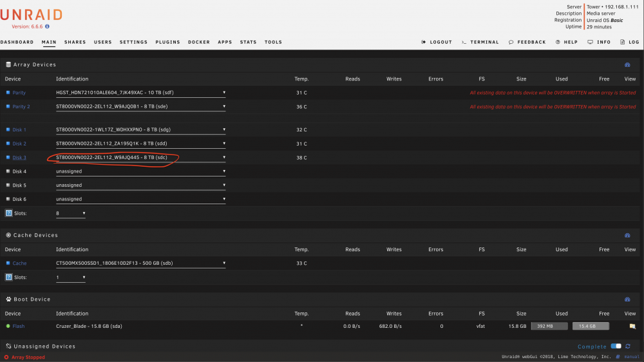Viewport: 644px width, 362px height.
Task: Open the Terminal
Action: coord(480,42)
